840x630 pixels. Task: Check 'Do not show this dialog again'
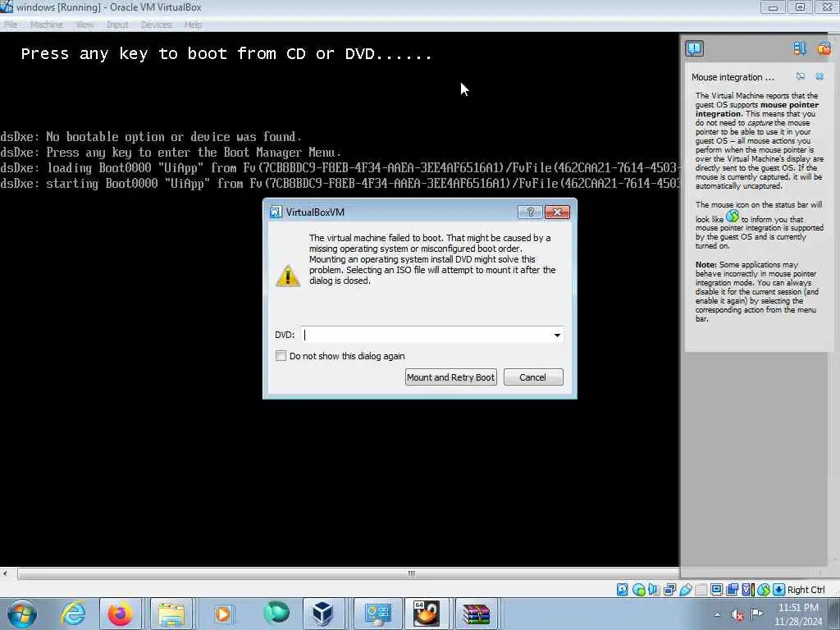[x=281, y=356]
